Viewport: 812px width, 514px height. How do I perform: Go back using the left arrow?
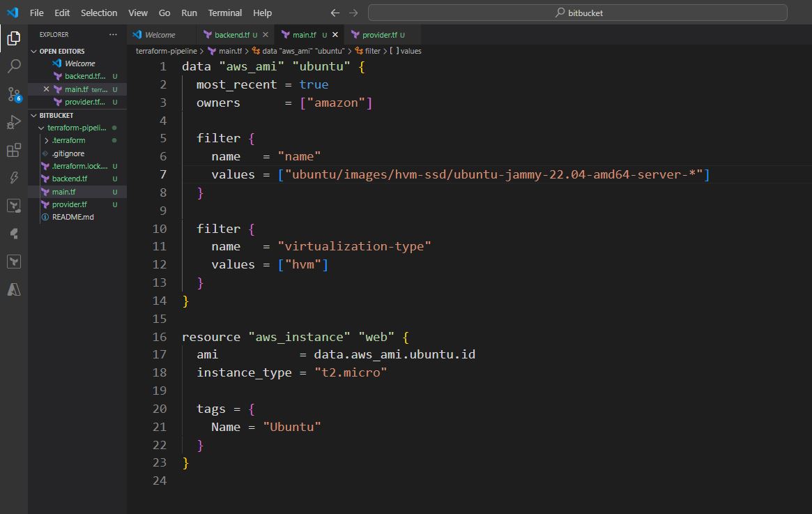[x=335, y=13]
